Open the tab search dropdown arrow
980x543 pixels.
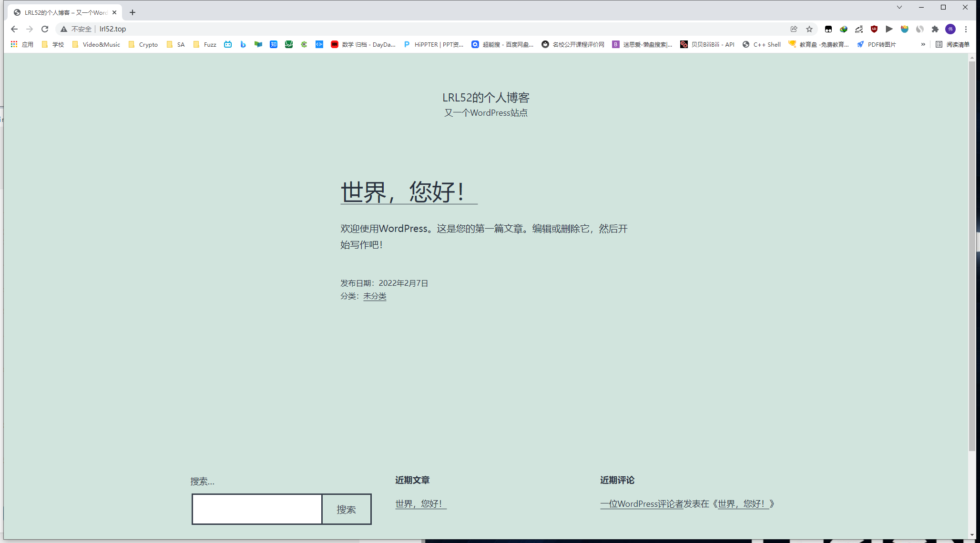coord(899,7)
